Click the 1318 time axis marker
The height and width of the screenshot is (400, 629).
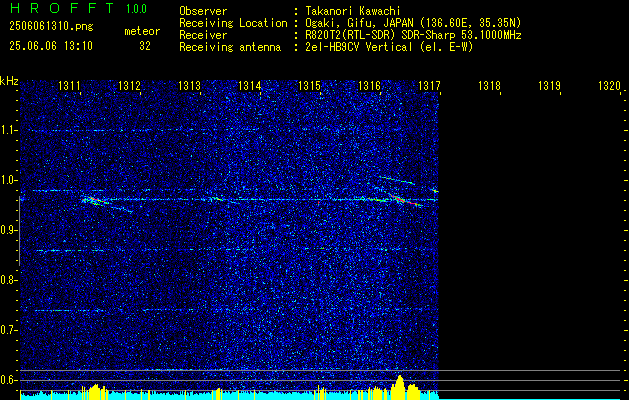[489, 85]
